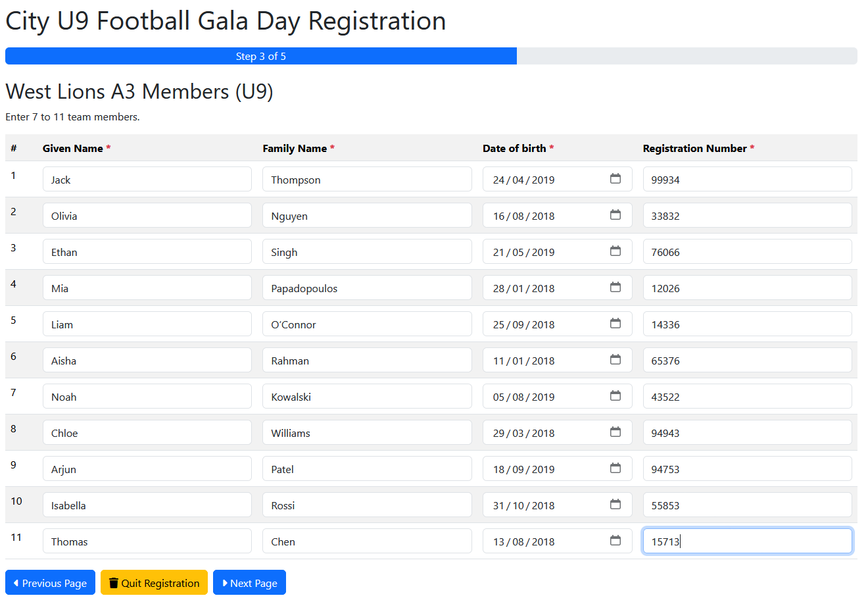Open date picker for Mia Papadopoulos
Image resolution: width=868 pixels, height=604 pixels.
point(615,288)
